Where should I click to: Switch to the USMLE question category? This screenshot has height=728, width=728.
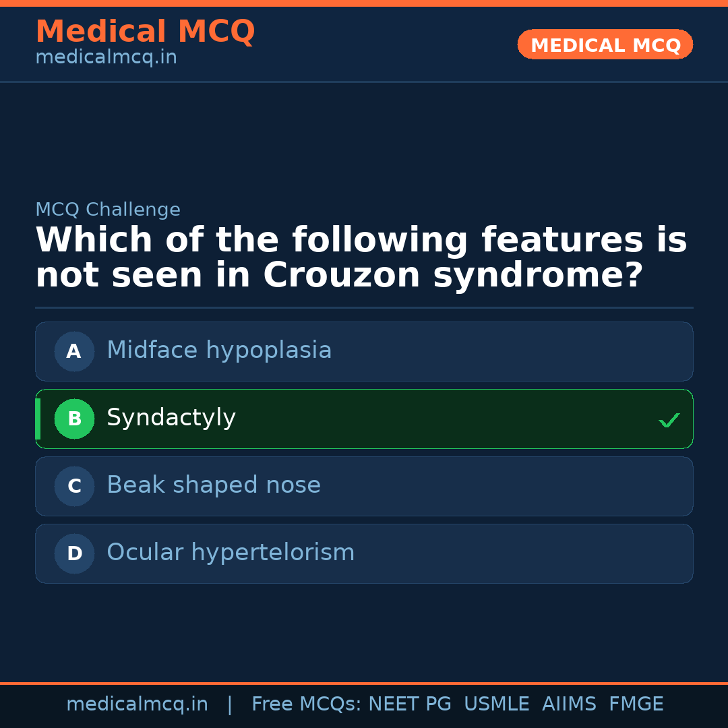497,704
